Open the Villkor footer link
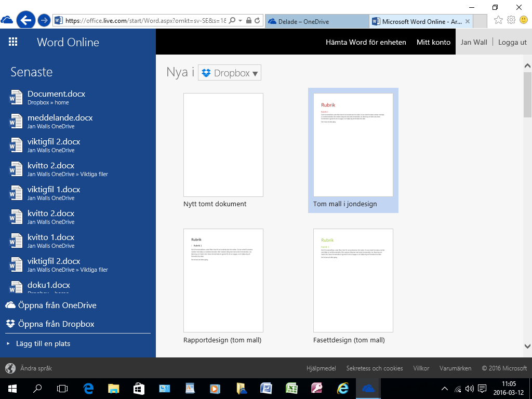 click(421, 368)
